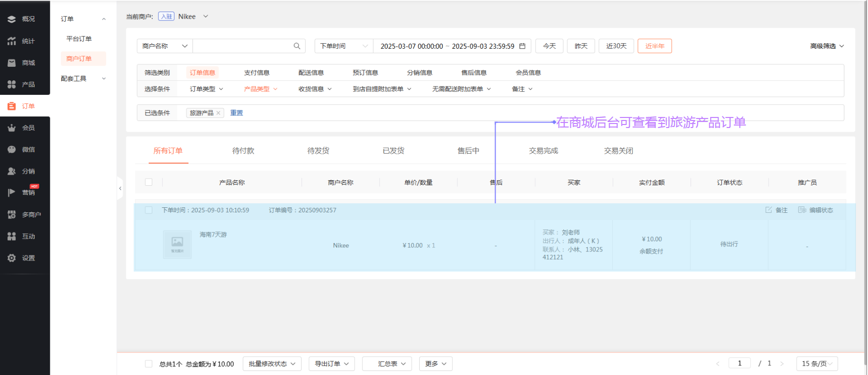The height and width of the screenshot is (375, 868).
Task: Open 设置 settings gear in sidebar
Action: [12, 258]
